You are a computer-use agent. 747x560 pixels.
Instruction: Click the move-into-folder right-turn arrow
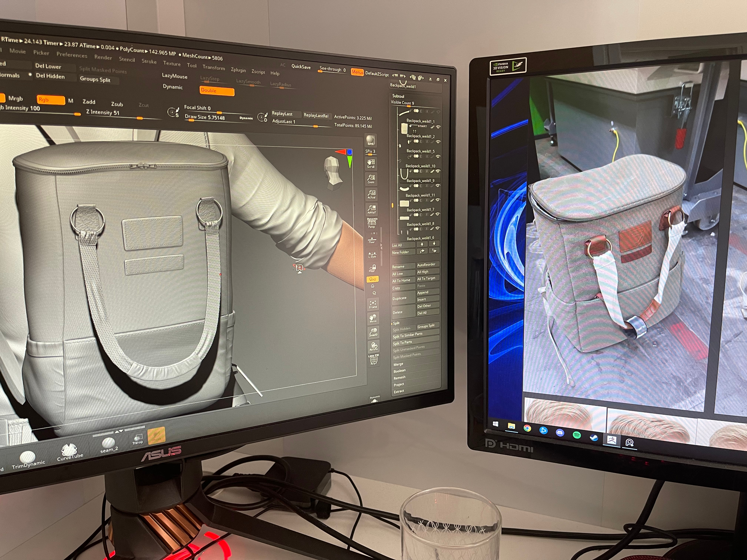[x=422, y=251]
